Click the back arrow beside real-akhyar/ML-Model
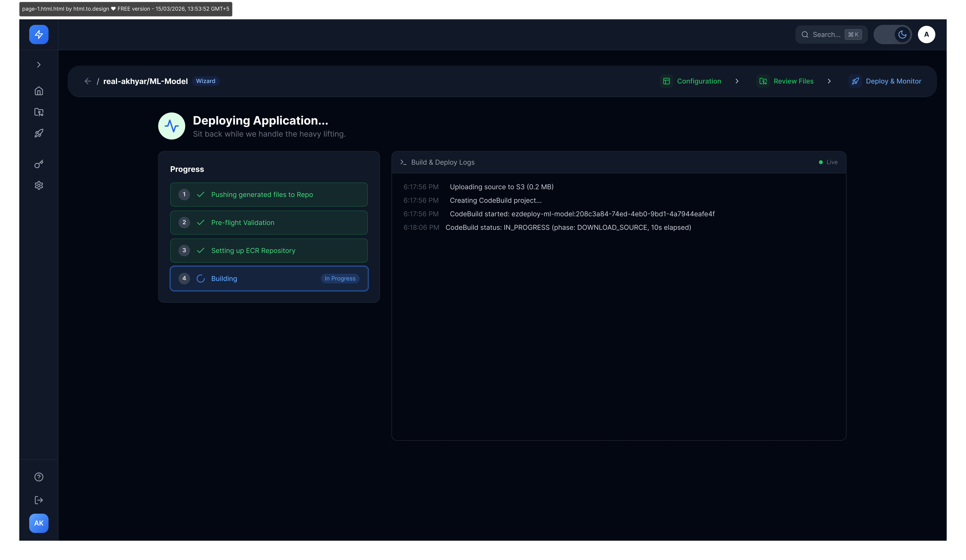Screen dimensions: 966x560 click(87, 81)
